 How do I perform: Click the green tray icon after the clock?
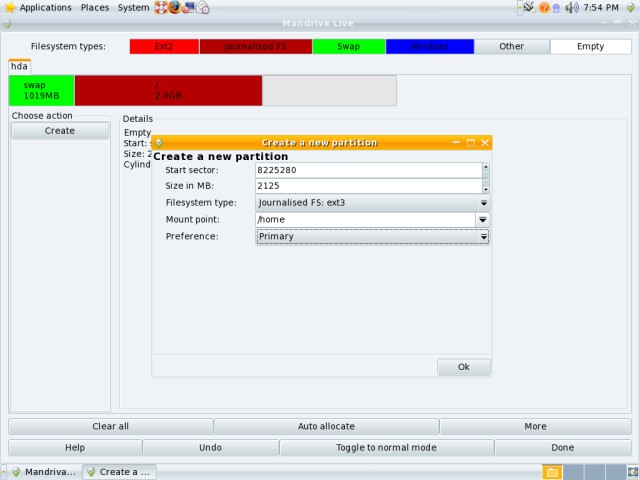point(630,8)
